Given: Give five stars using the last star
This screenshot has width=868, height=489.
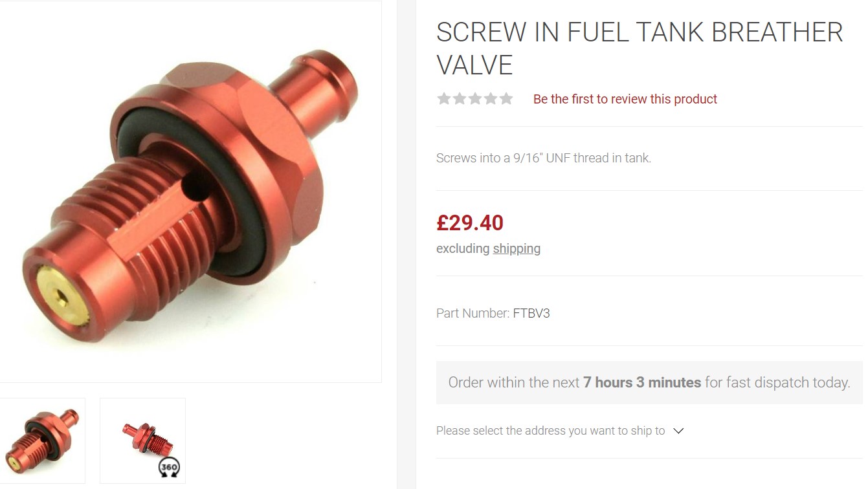Looking at the screenshot, I should [506, 98].
